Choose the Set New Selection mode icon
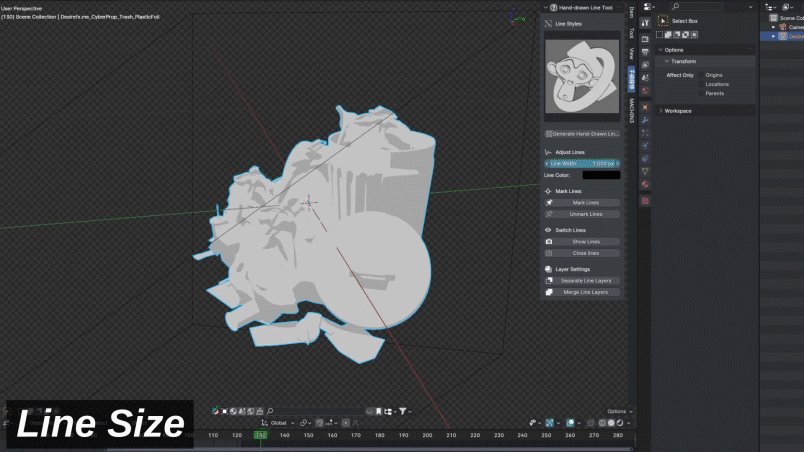 pyautogui.click(x=659, y=34)
